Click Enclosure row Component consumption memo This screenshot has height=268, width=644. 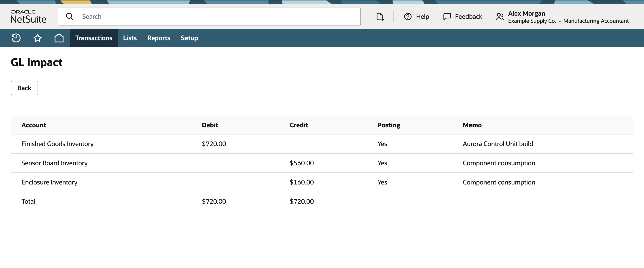click(499, 182)
